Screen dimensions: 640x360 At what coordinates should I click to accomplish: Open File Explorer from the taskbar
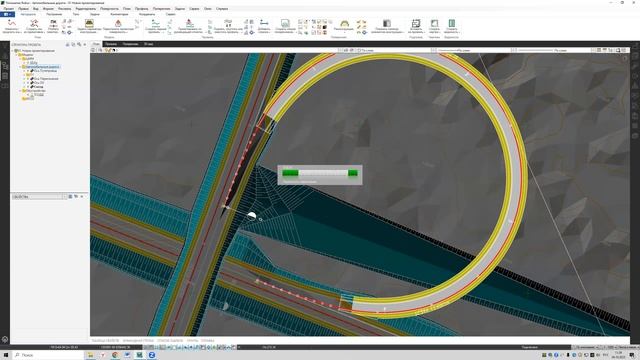pyautogui.click(x=90, y=355)
